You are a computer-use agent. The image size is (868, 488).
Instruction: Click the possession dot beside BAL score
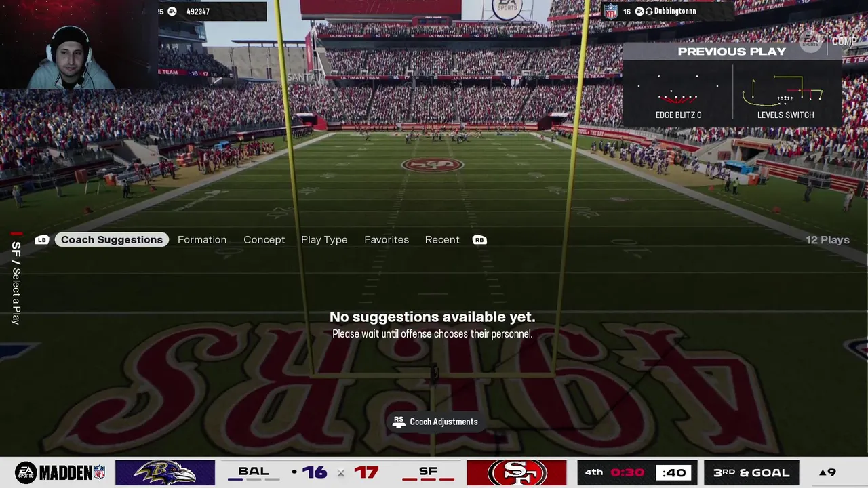(x=294, y=472)
